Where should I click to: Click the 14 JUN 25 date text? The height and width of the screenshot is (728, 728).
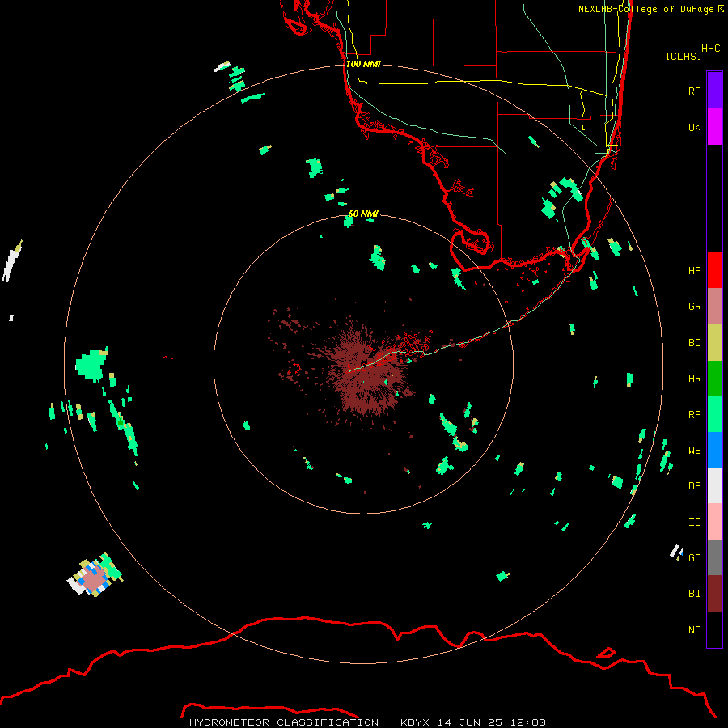pyautogui.click(x=470, y=722)
